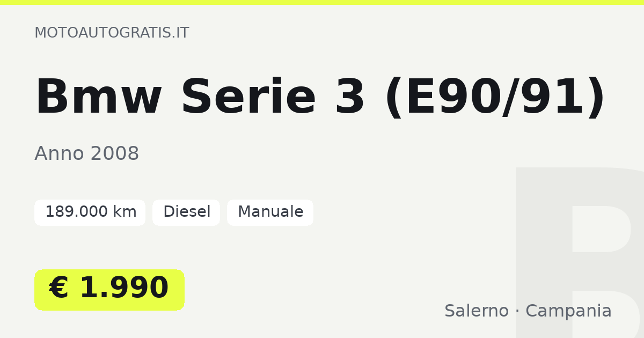Click the word Salerno in the location

477,311
